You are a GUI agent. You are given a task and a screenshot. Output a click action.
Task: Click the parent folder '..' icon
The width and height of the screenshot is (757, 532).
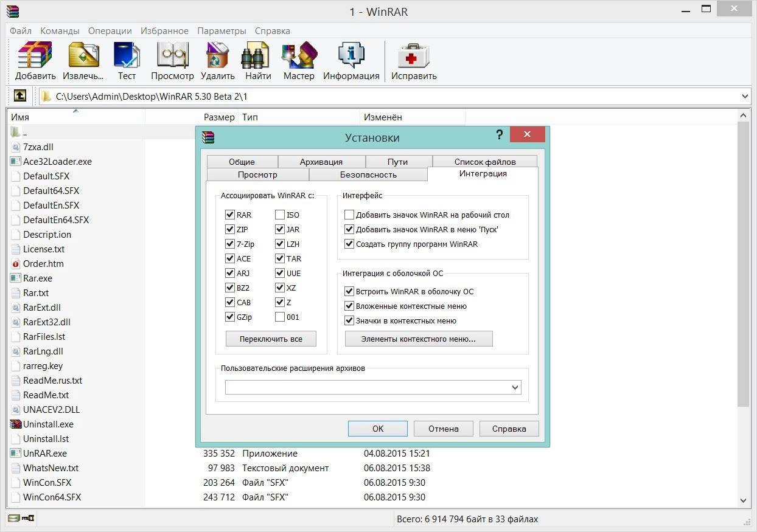pos(16,132)
